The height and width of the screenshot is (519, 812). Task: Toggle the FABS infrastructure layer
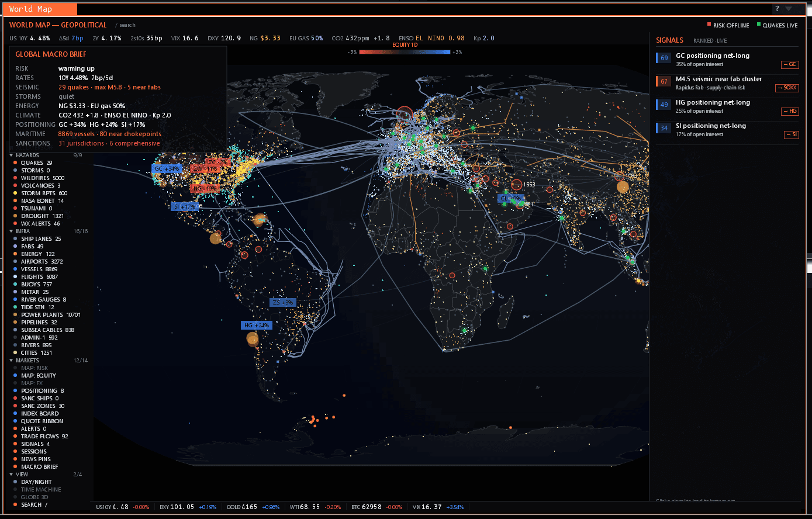tap(28, 246)
